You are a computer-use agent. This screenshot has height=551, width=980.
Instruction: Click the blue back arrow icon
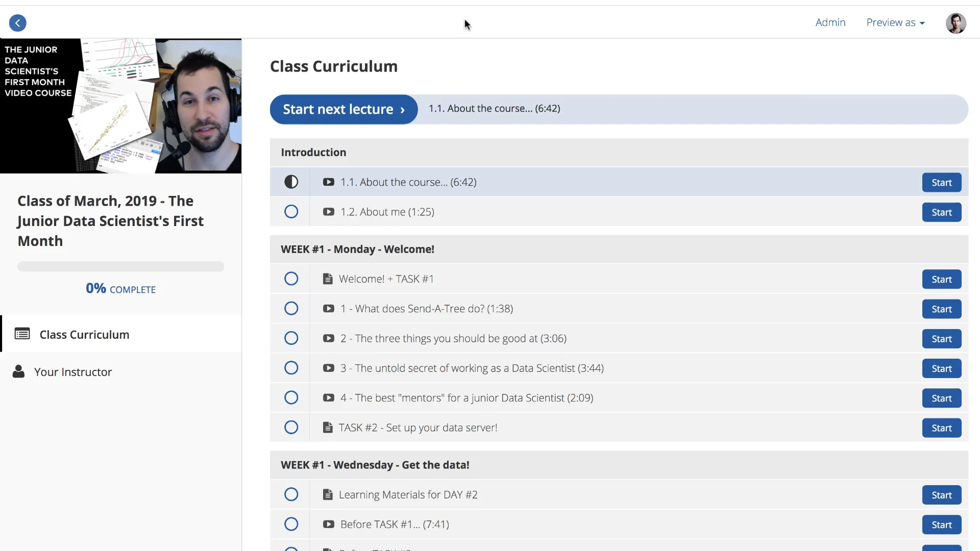click(18, 23)
